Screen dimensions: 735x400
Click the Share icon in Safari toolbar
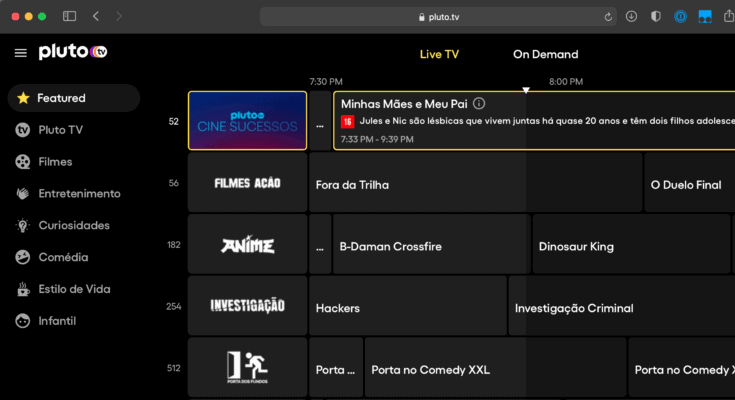[729, 16]
